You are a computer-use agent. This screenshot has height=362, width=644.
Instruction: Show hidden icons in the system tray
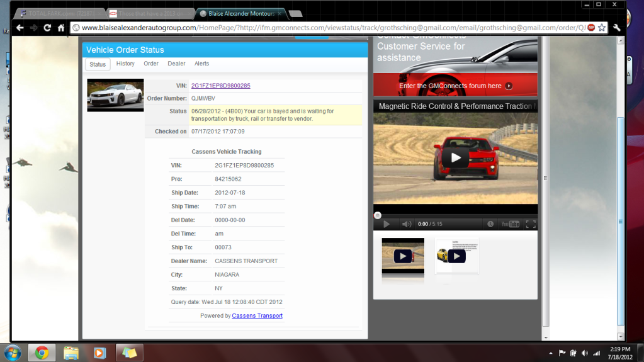tap(551, 353)
